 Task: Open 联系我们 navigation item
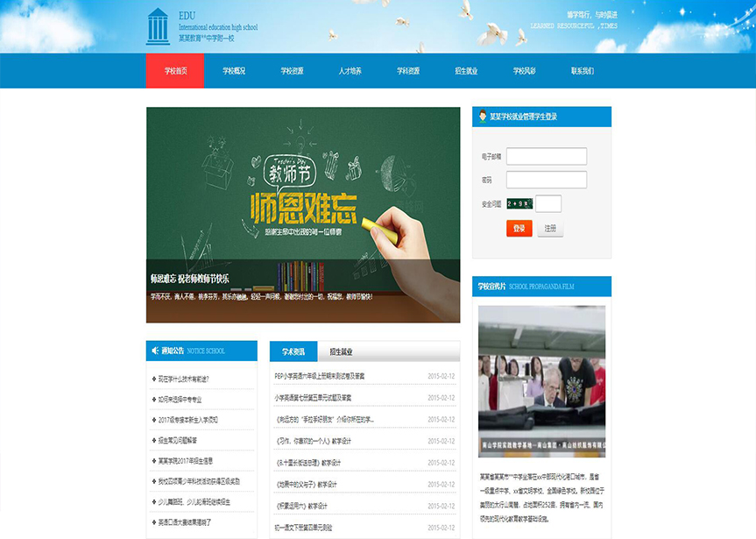click(583, 71)
